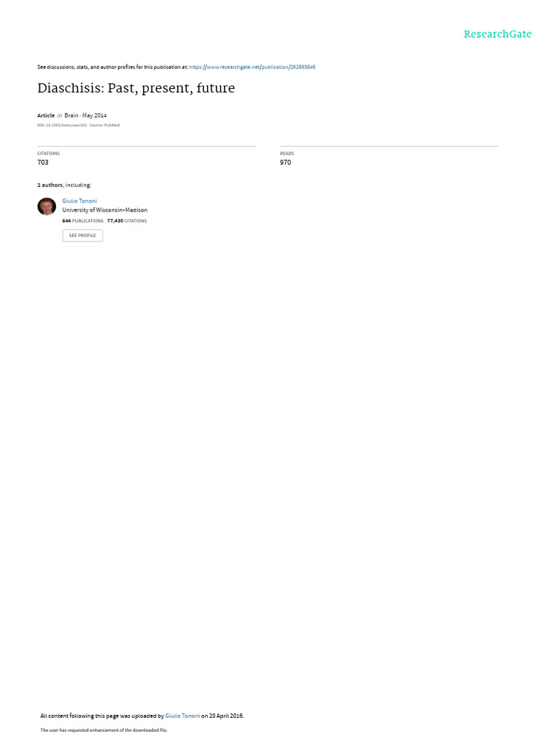The width and height of the screenshot is (560, 747).
Task: Click the ResearchGate logo
Action: [497, 34]
